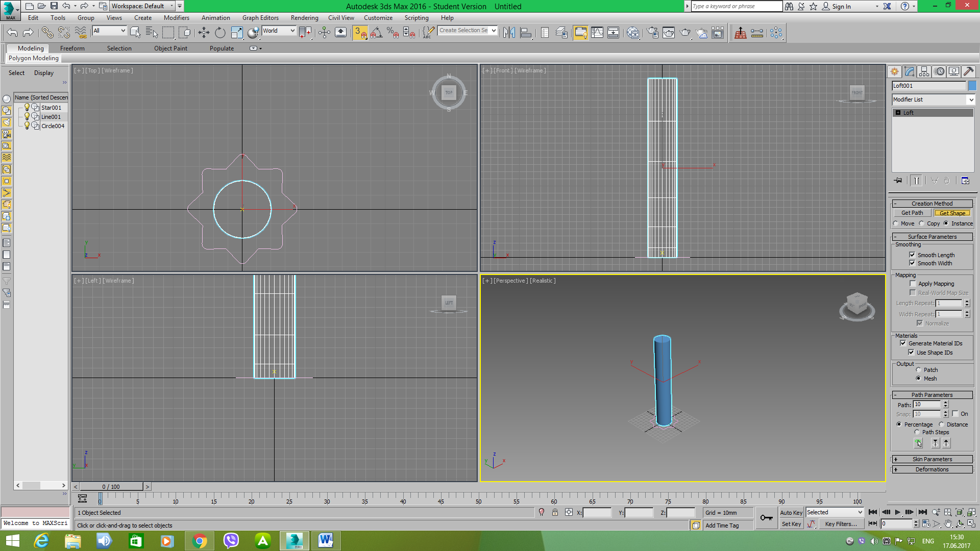Screen dimensions: 980x551
Task: Click the Get Path button
Action: (912, 213)
